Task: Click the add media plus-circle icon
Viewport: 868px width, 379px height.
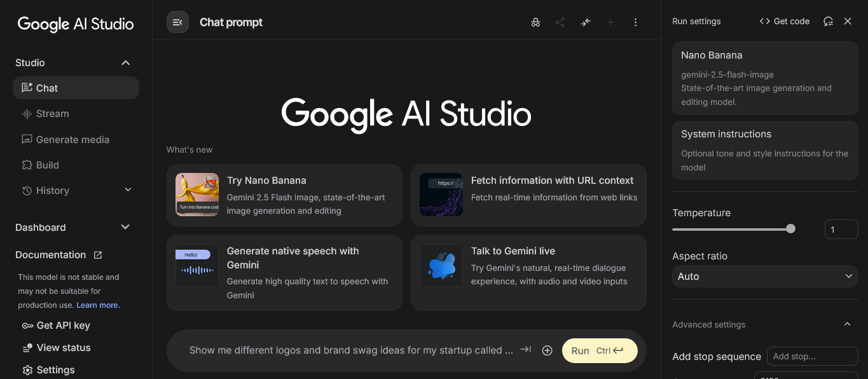Action: click(x=547, y=350)
